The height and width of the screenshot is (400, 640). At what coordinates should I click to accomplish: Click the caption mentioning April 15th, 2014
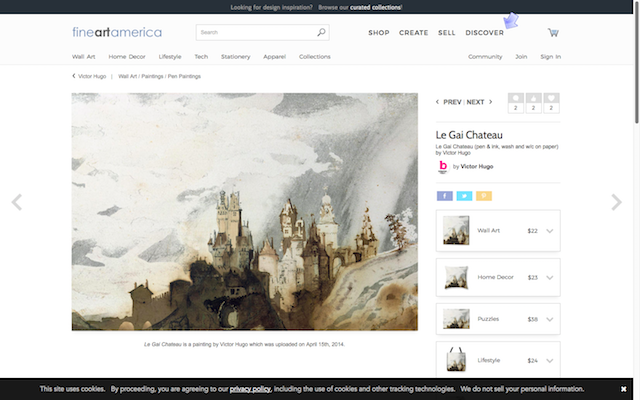(244, 344)
